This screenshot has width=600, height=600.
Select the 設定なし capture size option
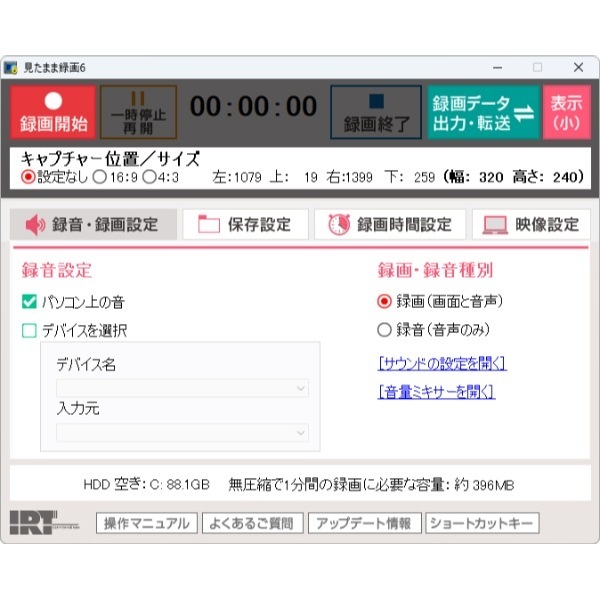pos(28,177)
